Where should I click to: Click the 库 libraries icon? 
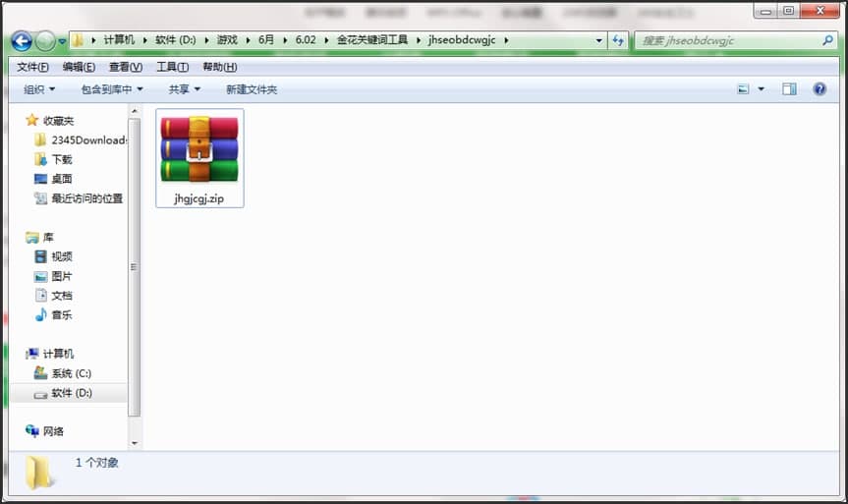[x=31, y=237]
